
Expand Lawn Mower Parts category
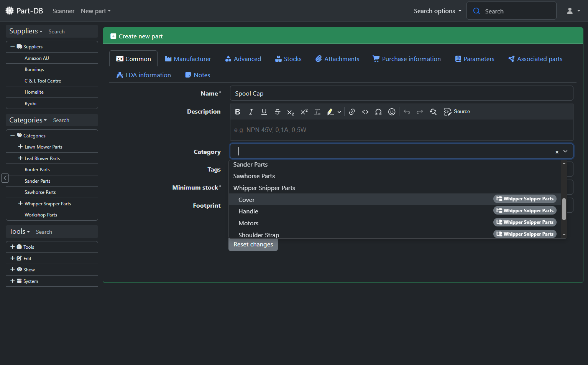pyautogui.click(x=20, y=147)
